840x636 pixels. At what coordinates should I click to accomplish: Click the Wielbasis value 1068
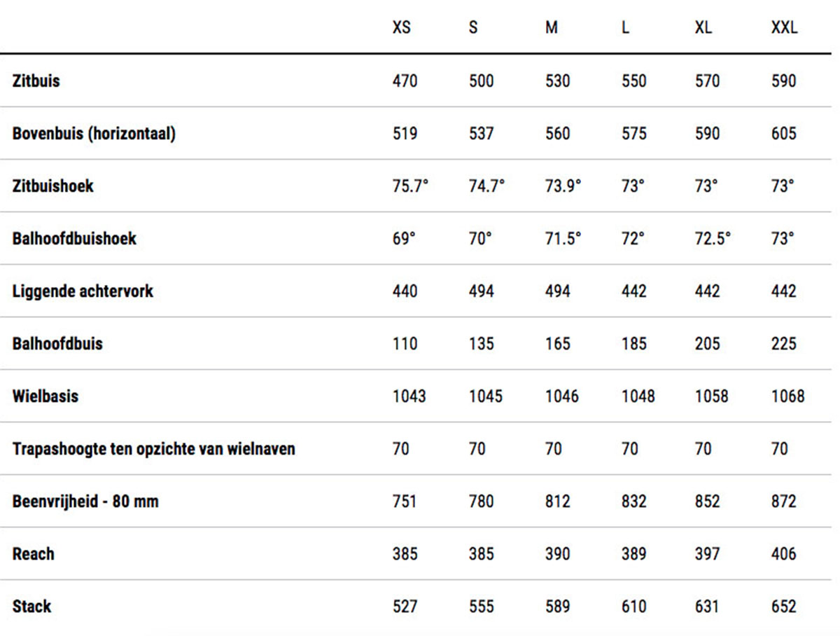(x=787, y=396)
